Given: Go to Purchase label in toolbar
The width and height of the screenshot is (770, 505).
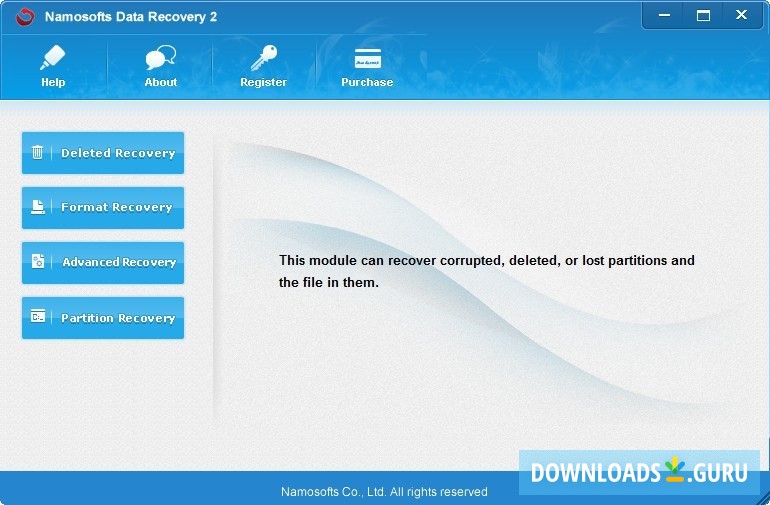Looking at the screenshot, I should click(x=367, y=82).
